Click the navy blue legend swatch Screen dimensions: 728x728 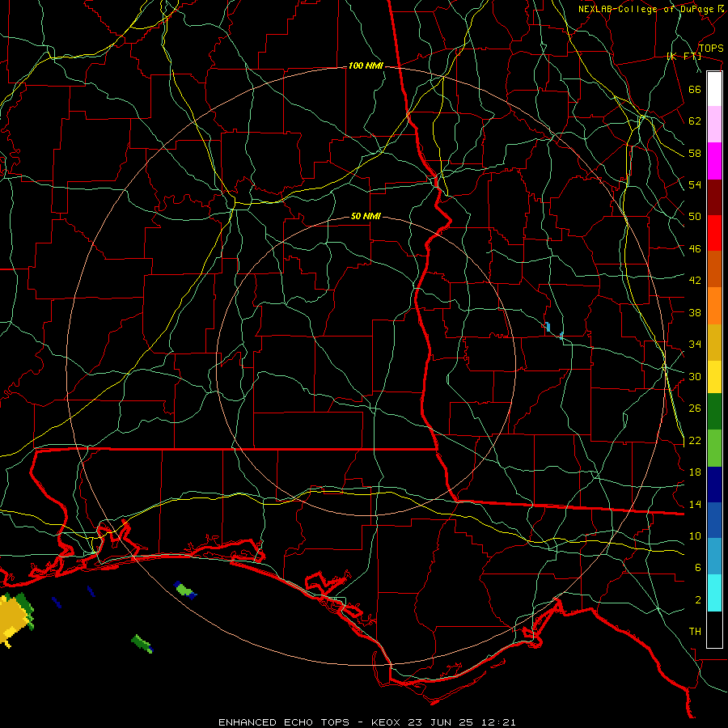coord(714,485)
